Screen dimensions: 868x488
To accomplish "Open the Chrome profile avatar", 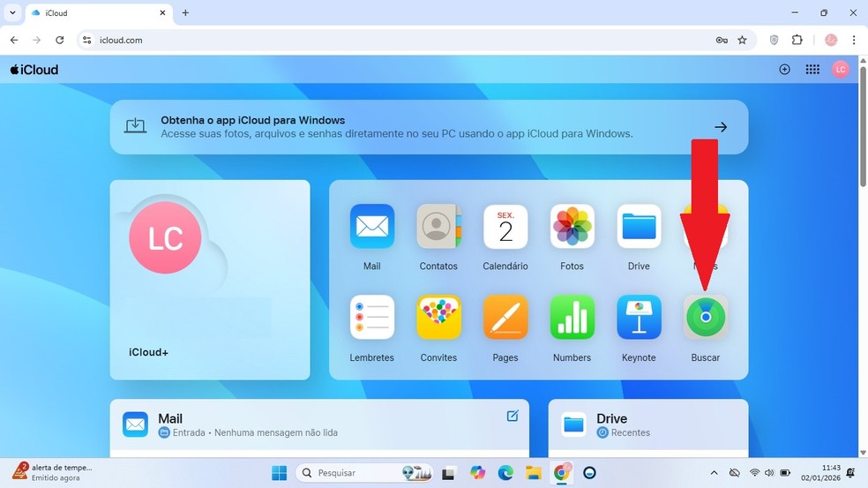I will [830, 40].
